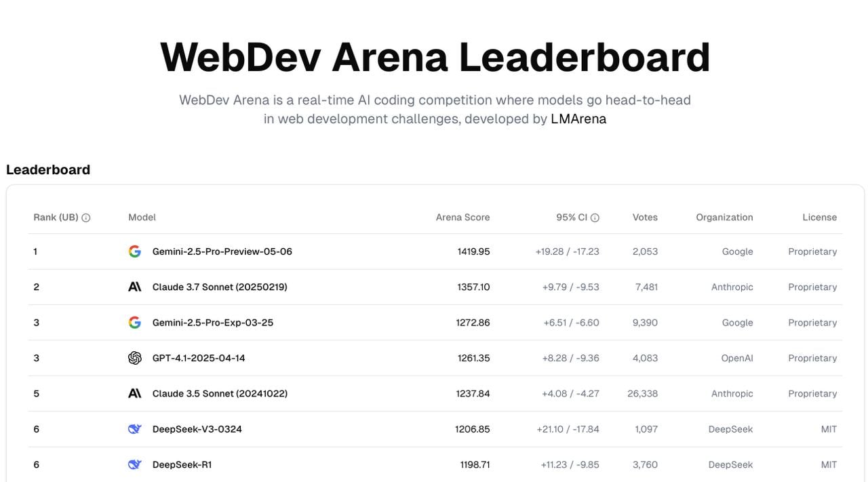Select the GPT-4.1-2025-04-14 model name

click(x=199, y=358)
